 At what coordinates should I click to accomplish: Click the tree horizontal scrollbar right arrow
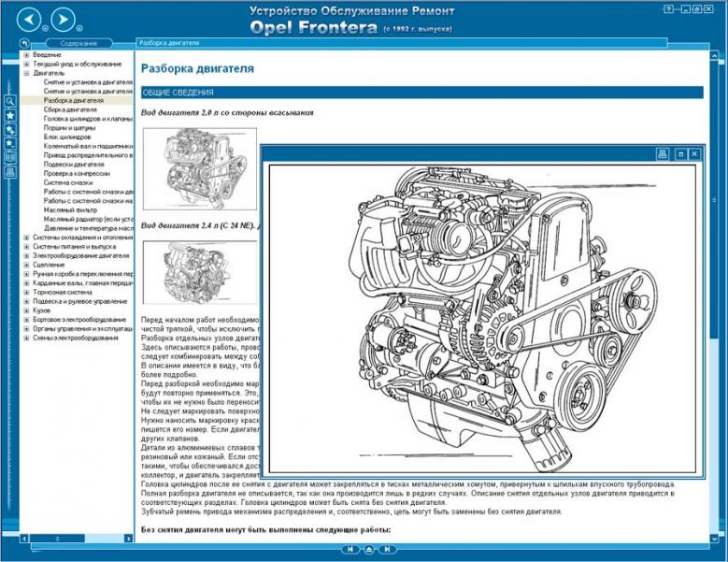(129, 539)
